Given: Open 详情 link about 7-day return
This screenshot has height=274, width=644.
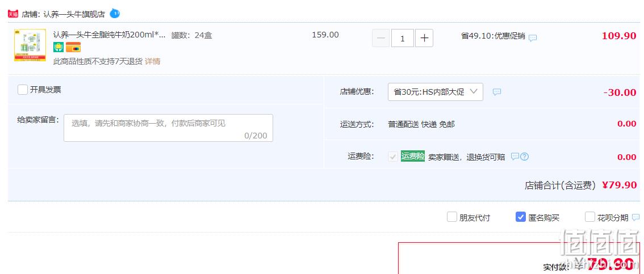Looking at the screenshot, I should pyautogui.click(x=152, y=61).
